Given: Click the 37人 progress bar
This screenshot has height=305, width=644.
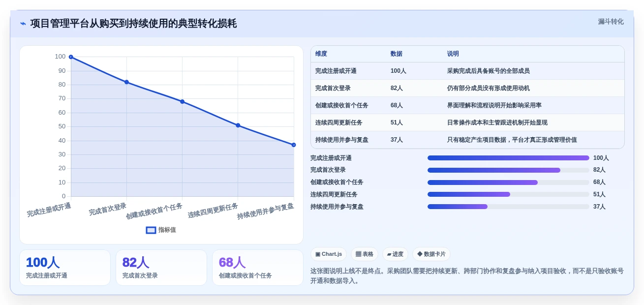Looking at the screenshot, I should click(x=508, y=207).
